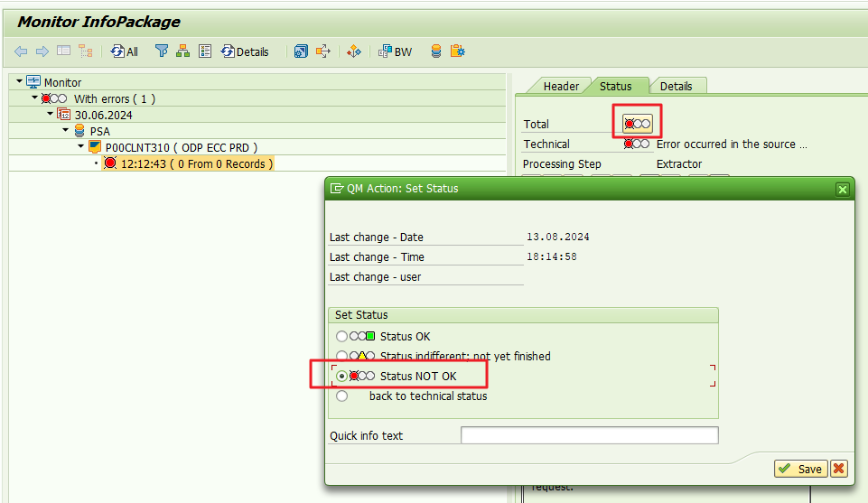Select Status indifferent; not yet finished radio

341,356
